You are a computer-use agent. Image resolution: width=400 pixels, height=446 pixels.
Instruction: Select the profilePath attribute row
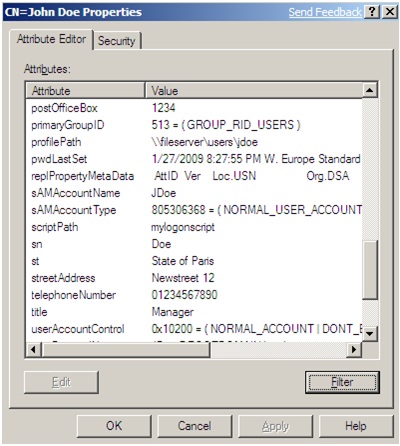tap(194, 142)
